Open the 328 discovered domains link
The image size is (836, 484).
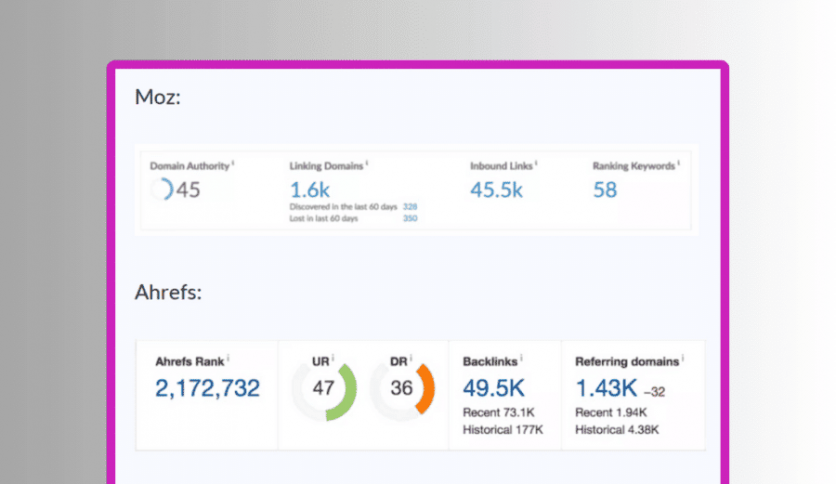(410, 207)
